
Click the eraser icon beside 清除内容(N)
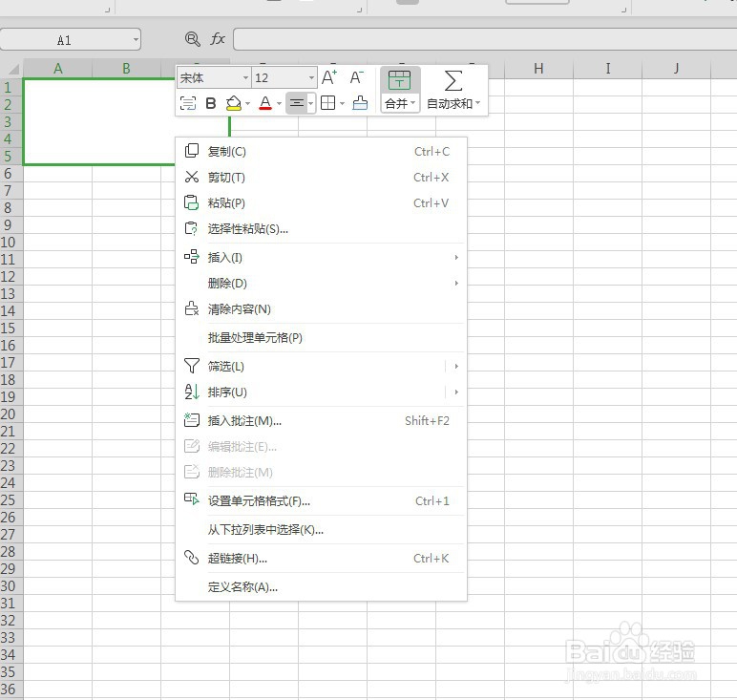click(x=192, y=308)
